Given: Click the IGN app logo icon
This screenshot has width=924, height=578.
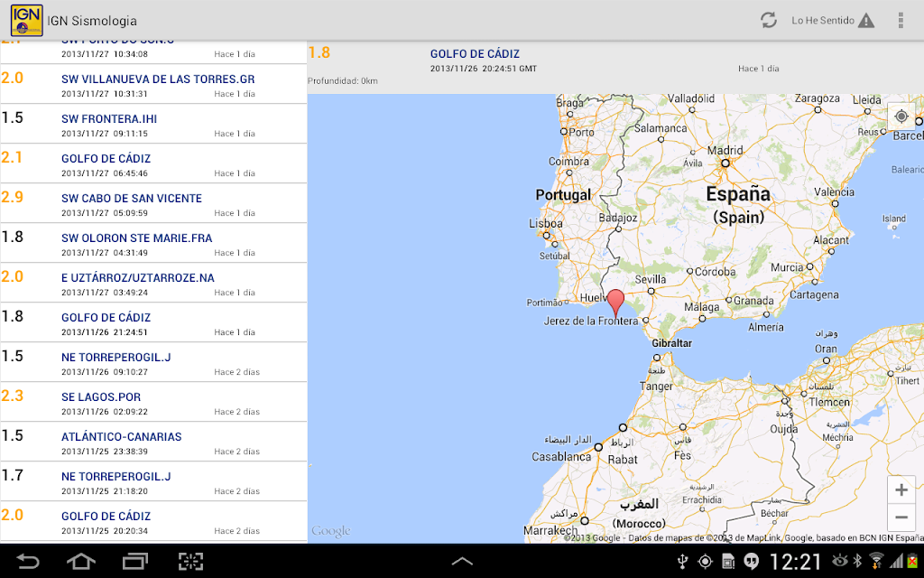Looking at the screenshot, I should (x=26, y=20).
